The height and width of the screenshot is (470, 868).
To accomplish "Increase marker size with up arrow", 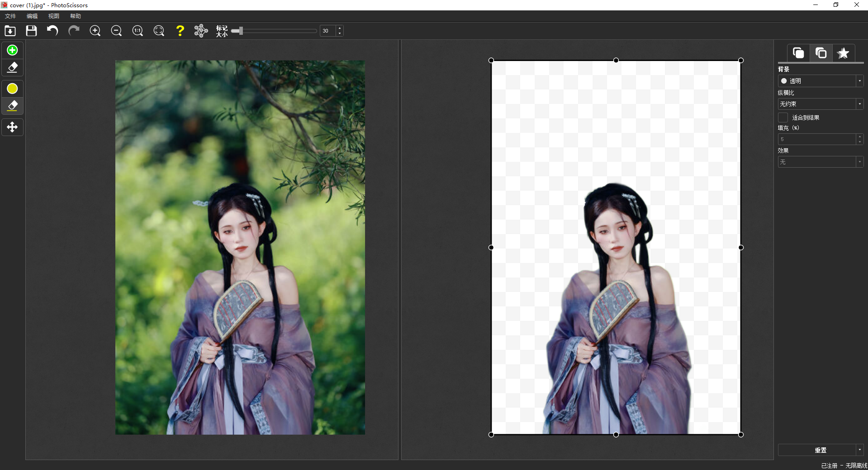I will 340,28.
